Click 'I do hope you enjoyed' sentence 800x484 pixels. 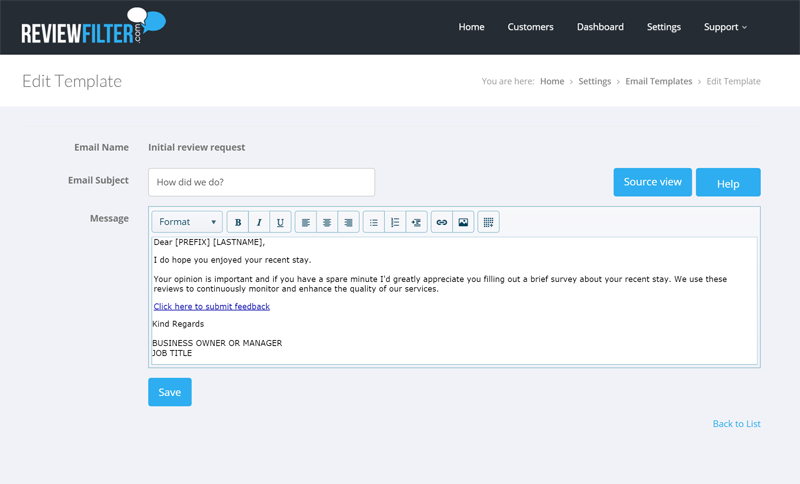(232, 260)
